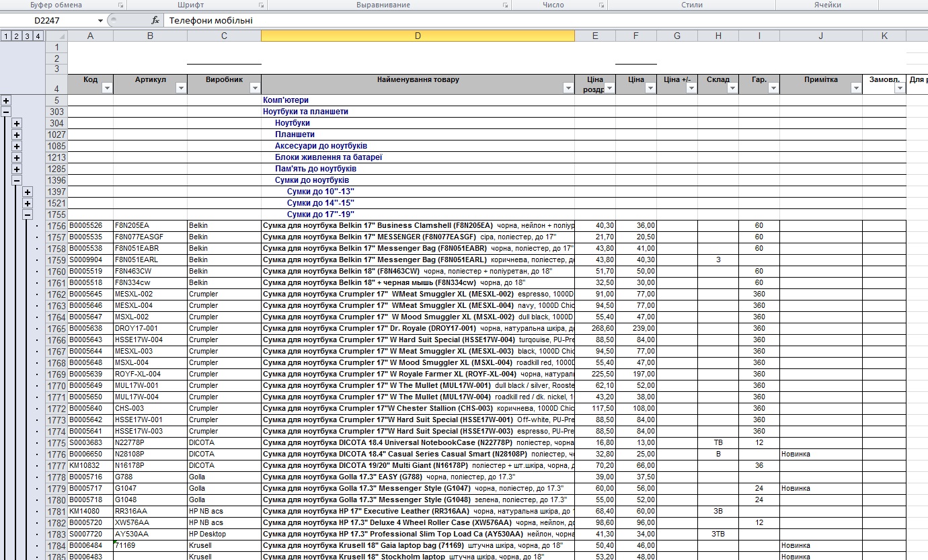Select column A header
928x560 pixels.
tap(91, 36)
